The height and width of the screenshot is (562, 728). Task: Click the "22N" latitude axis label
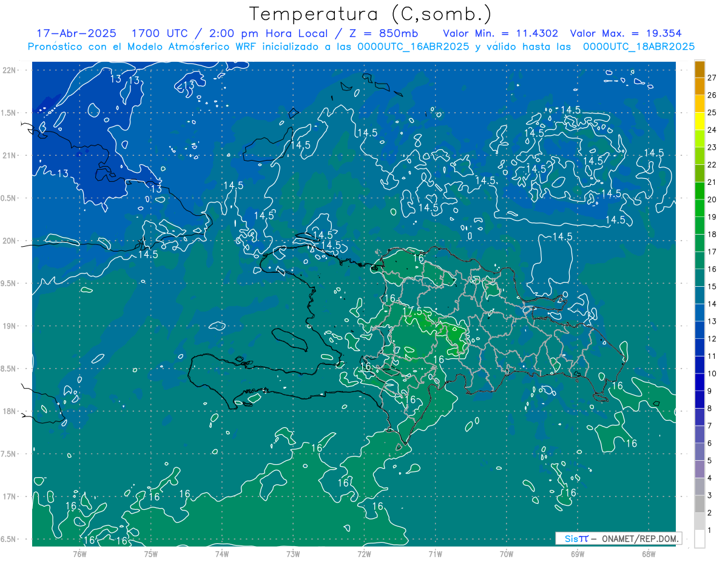[10, 70]
